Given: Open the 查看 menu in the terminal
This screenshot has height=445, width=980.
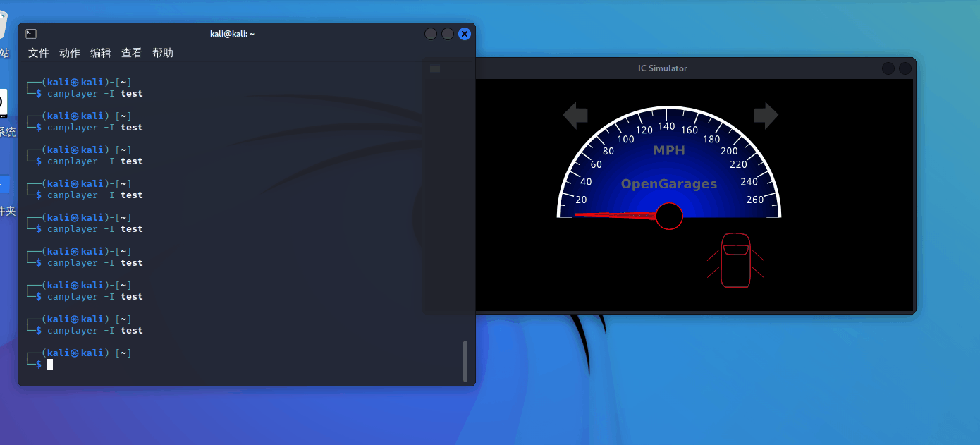Looking at the screenshot, I should pyautogui.click(x=132, y=53).
